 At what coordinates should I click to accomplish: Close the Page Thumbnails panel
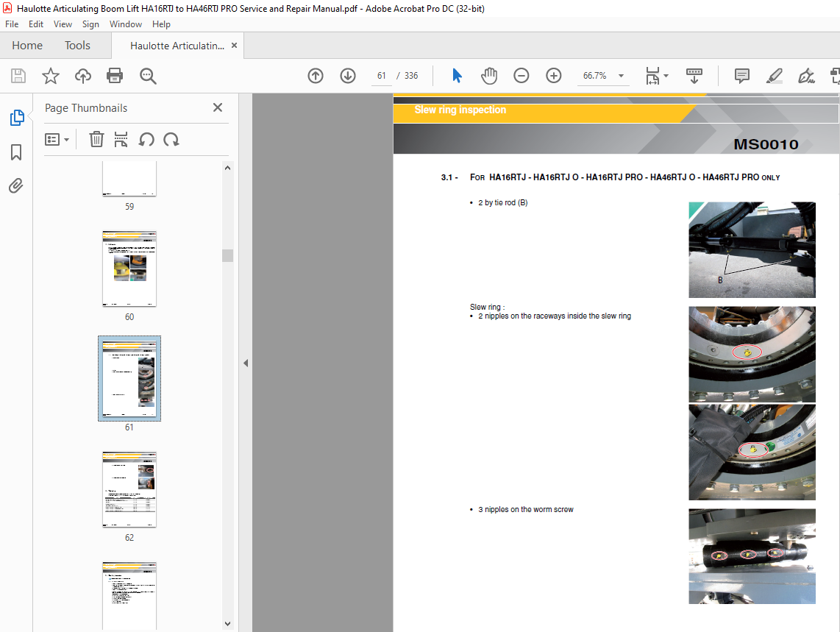pyautogui.click(x=218, y=107)
